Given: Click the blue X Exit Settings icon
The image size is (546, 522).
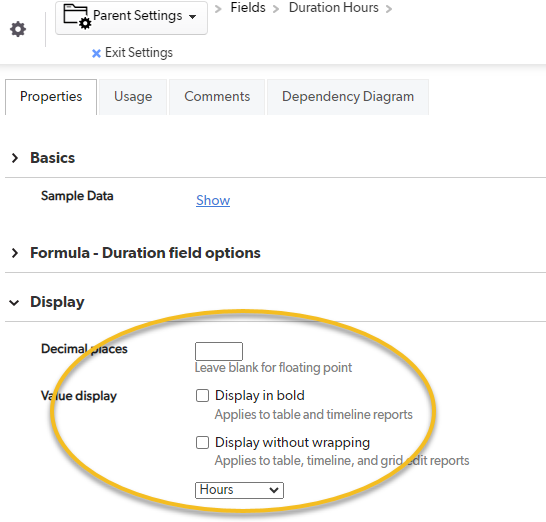Looking at the screenshot, I should coord(96,53).
